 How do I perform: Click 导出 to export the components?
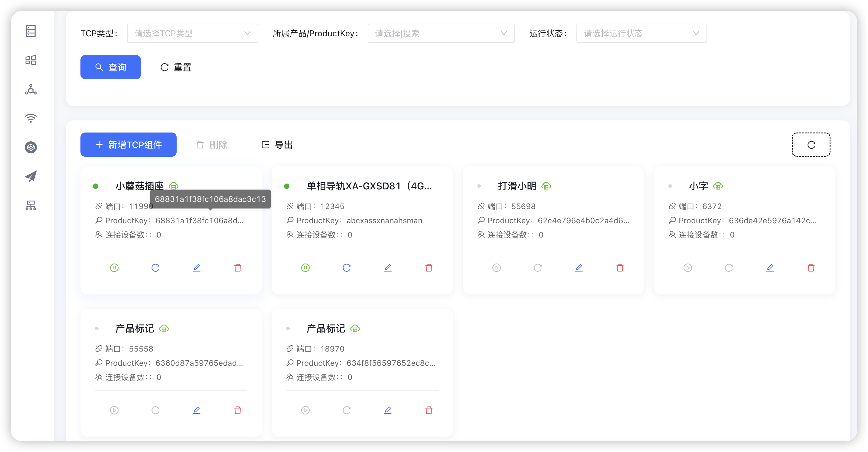click(x=276, y=145)
